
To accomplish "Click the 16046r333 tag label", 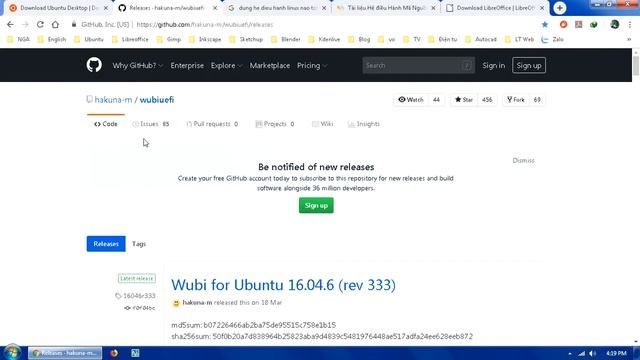I will [x=135, y=296].
